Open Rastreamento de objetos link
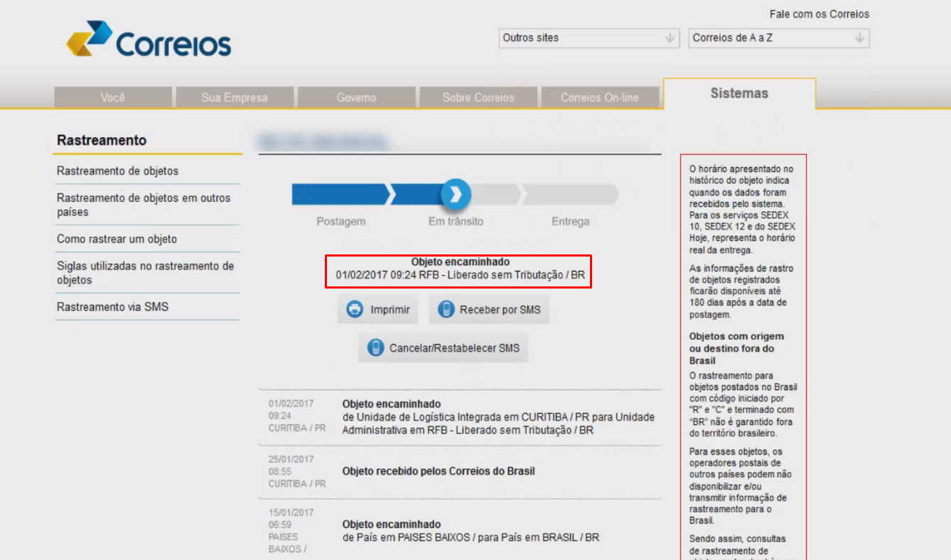Screen dimensions: 951x560 118,171
